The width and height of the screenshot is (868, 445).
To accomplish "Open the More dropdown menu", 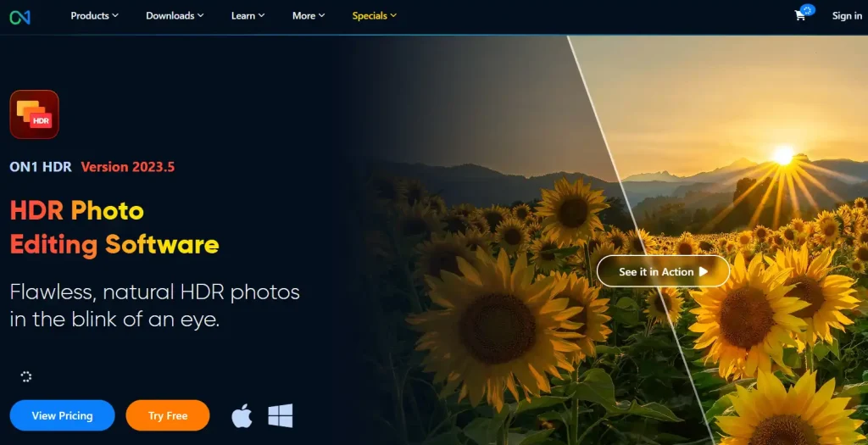I will click(x=309, y=15).
